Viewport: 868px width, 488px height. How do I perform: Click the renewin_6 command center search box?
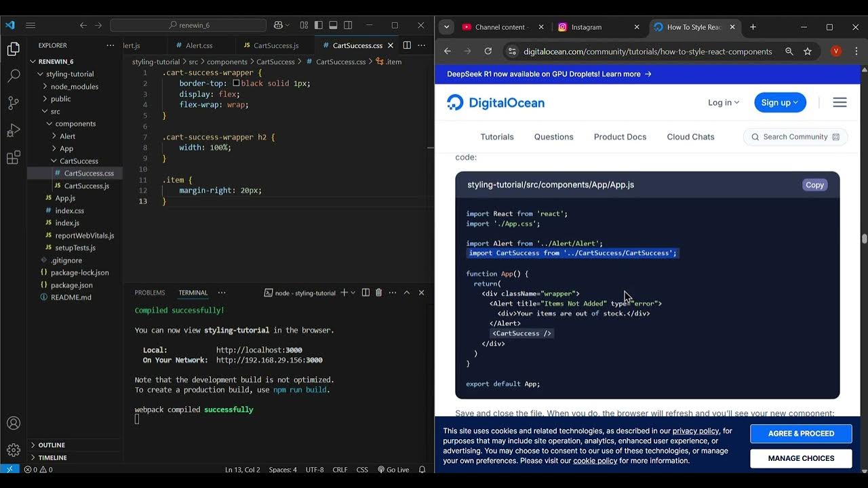click(x=189, y=25)
